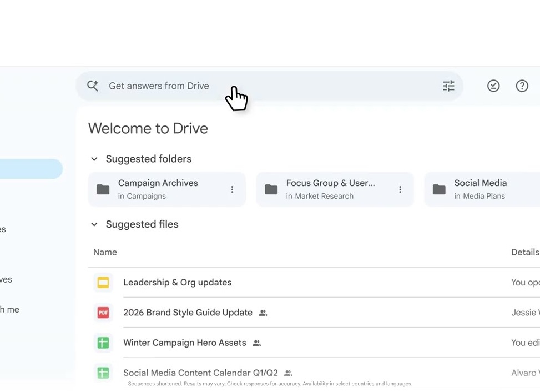
Task: Click the yellow Slides icon for Leadership updates
Action: (x=103, y=283)
